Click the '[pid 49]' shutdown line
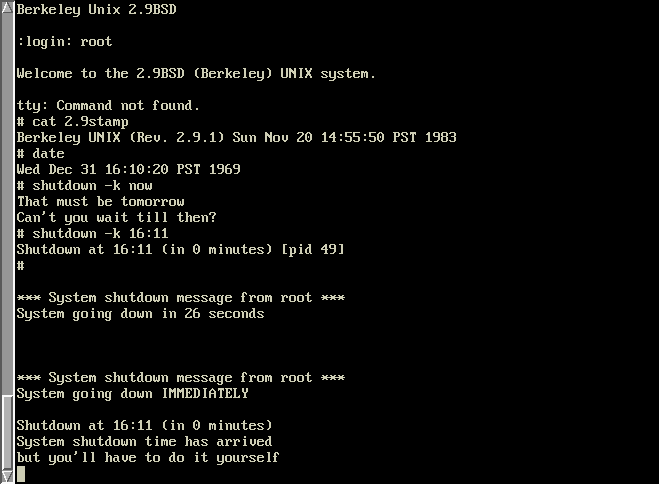 tap(181, 249)
